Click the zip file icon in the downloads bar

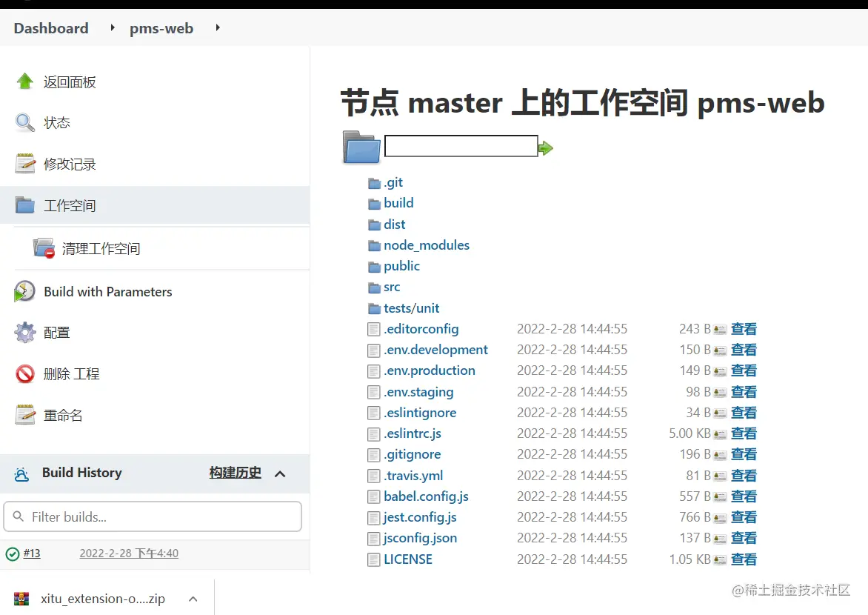click(21, 599)
